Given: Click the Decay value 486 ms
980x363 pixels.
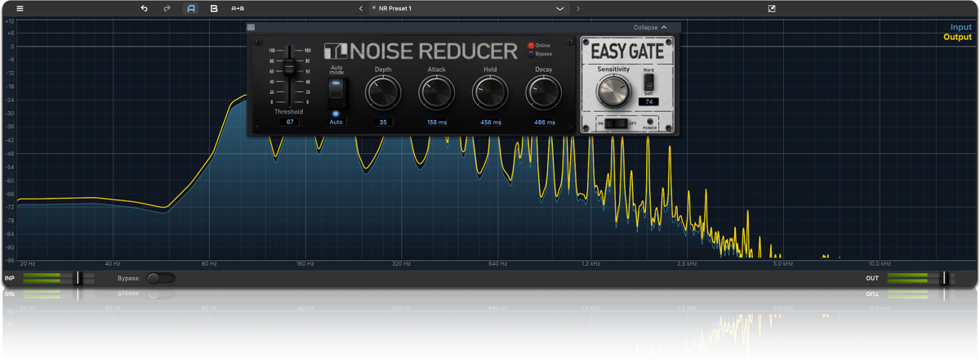Looking at the screenshot, I should (545, 122).
